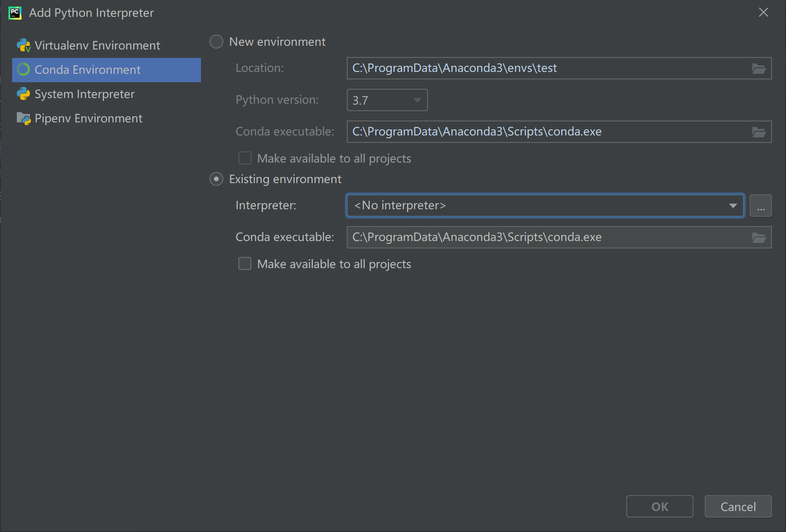Browse folder for existing environment Conda executable
This screenshot has height=532, width=786.
(759, 237)
